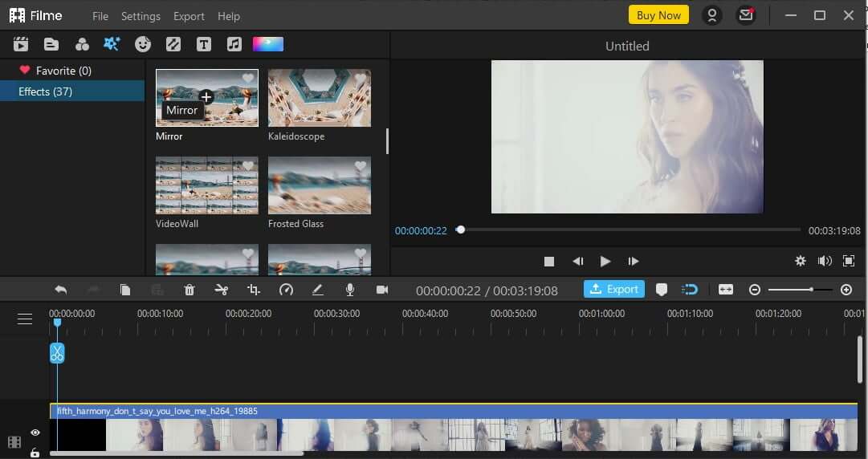
Task: Click the blue scissors on the playhead
Action: [x=57, y=353]
